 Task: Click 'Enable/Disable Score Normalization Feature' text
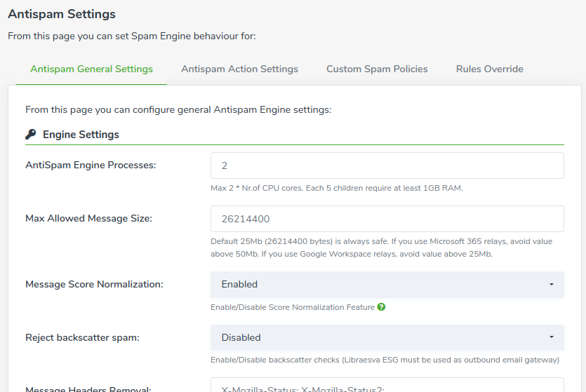coord(293,307)
